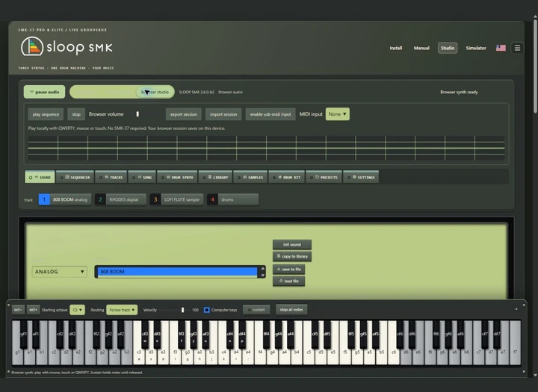Open the Simulator page

(x=476, y=48)
